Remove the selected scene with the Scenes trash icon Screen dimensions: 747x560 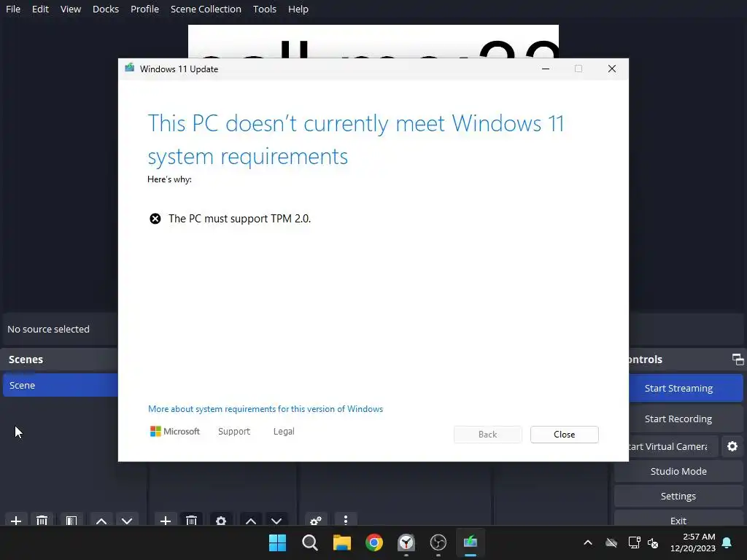42,521
